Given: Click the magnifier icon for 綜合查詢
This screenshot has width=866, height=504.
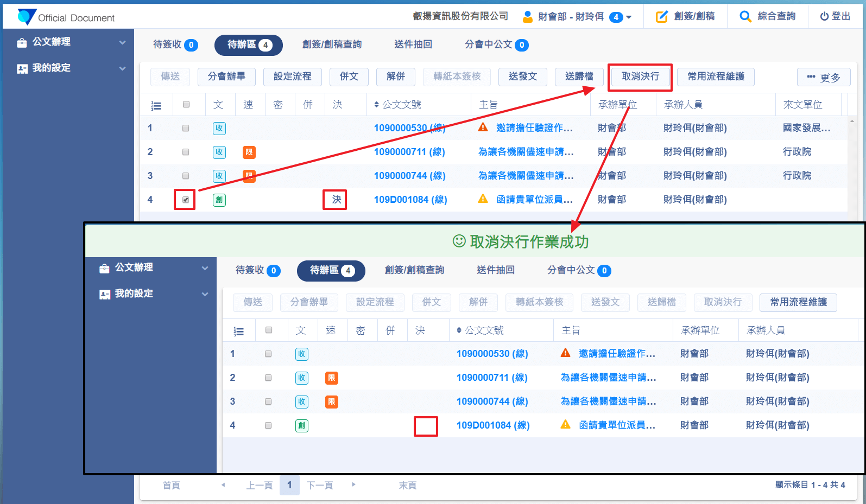Looking at the screenshot, I should [745, 17].
